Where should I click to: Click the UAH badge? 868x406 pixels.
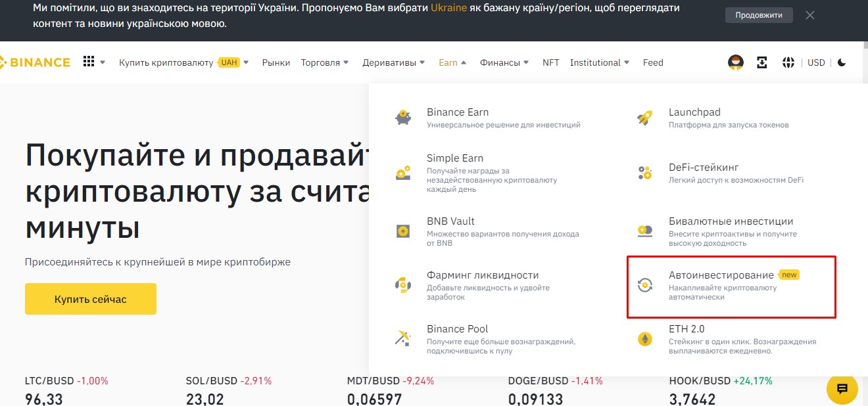(229, 62)
